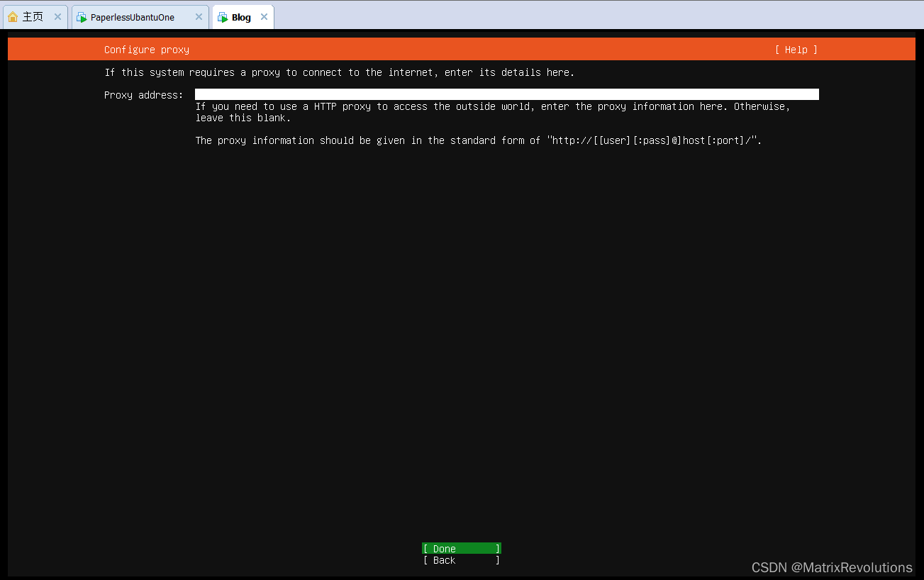Click the proxy format example text

[479, 140]
